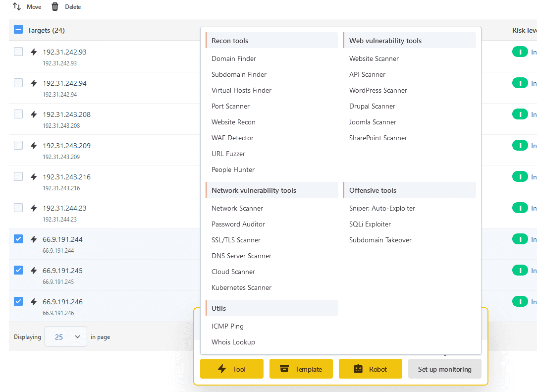The width and height of the screenshot is (537, 392).
Task: Click the green risk badge for 192.31.243.208
Action: point(520,114)
